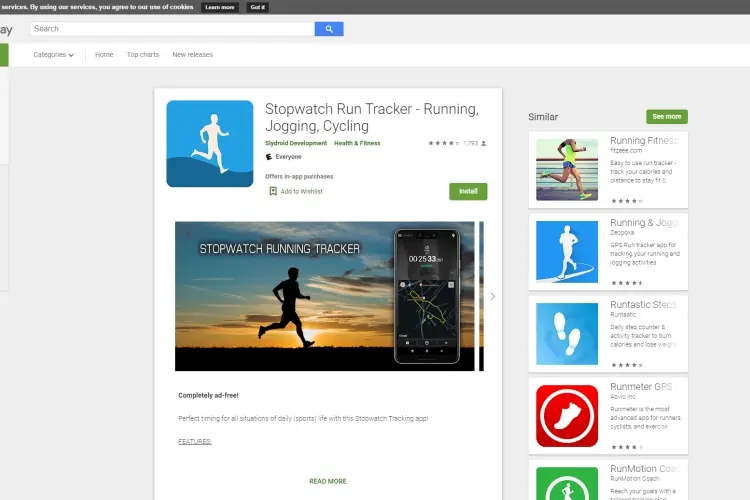Click the fitzeee.com developer name
Viewport: 750px width, 500px height.
point(626,150)
